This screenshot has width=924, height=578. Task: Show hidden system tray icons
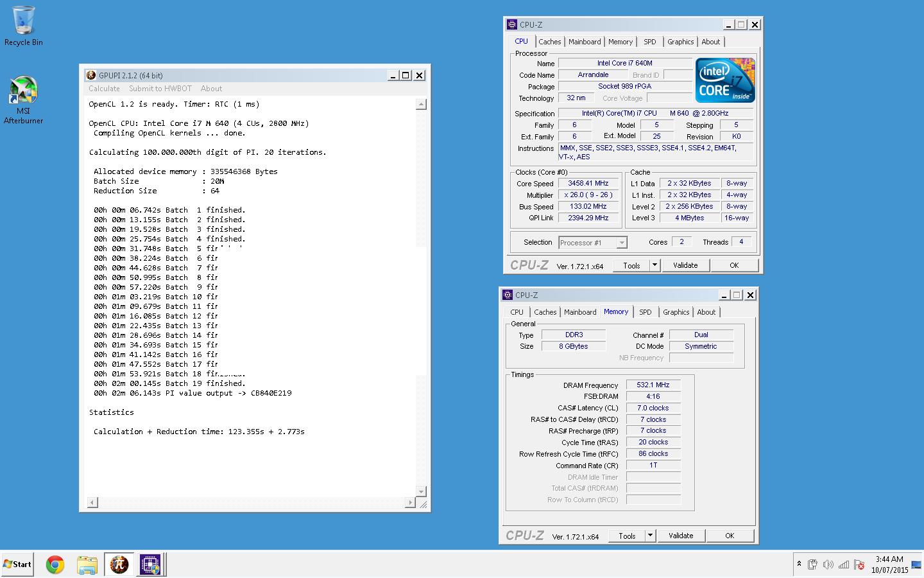click(799, 564)
